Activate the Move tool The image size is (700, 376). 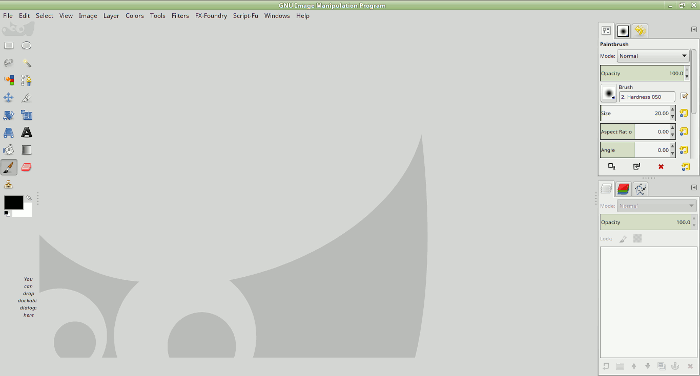8,98
